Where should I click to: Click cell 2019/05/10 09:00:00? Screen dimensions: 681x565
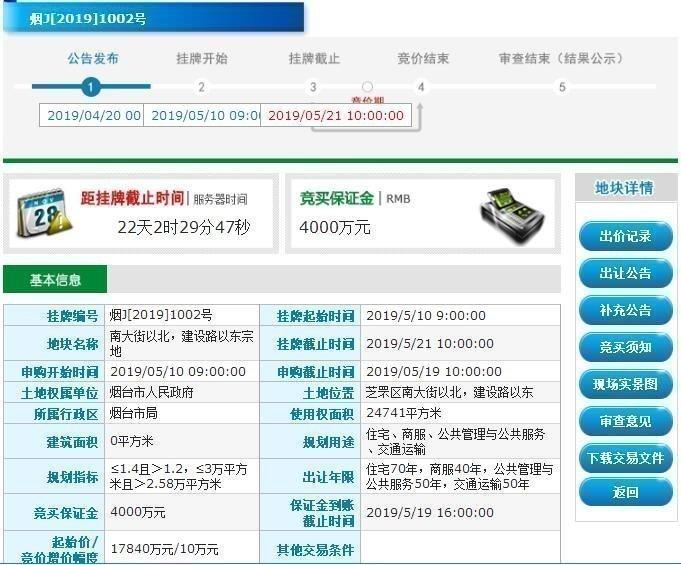point(182,371)
